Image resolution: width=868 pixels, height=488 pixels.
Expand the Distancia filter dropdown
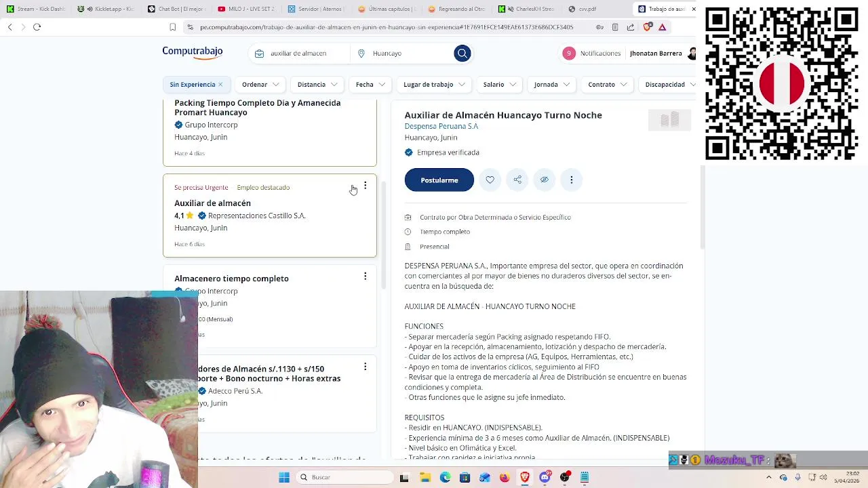(x=318, y=85)
